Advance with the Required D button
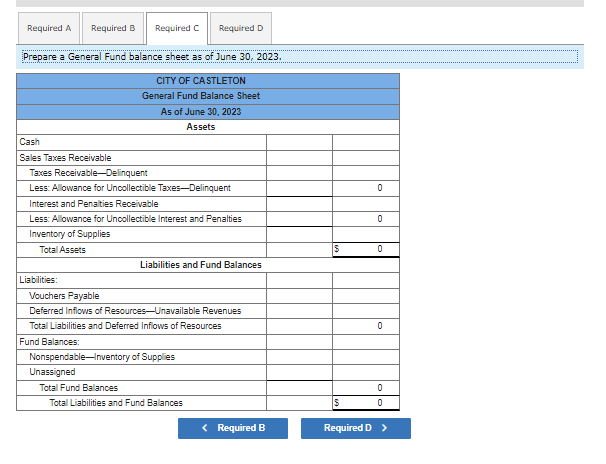 (356, 428)
